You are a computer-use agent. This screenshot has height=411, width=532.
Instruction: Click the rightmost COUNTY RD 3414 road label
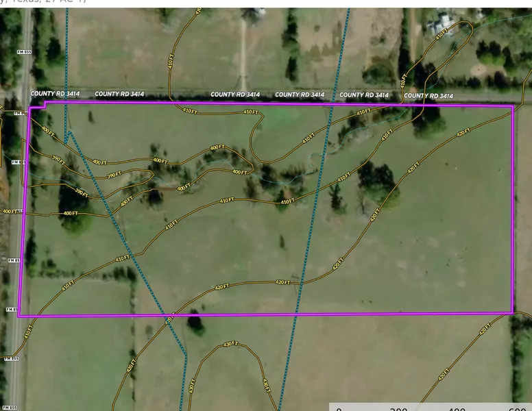(x=428, y=95)
